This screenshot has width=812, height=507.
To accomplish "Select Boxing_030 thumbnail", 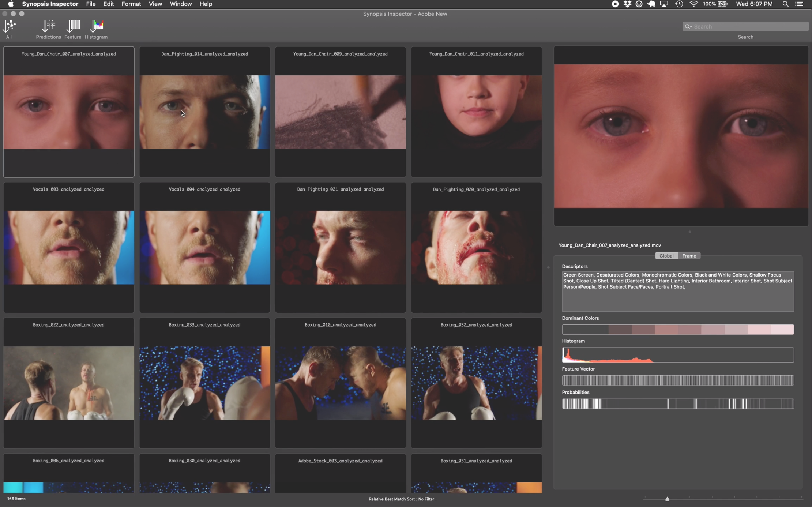I will (x=204, y=473).
